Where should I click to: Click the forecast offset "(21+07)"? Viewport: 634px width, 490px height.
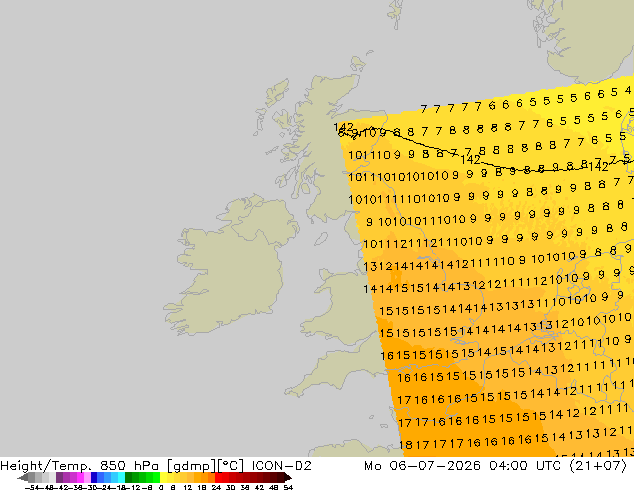point(598,466)
